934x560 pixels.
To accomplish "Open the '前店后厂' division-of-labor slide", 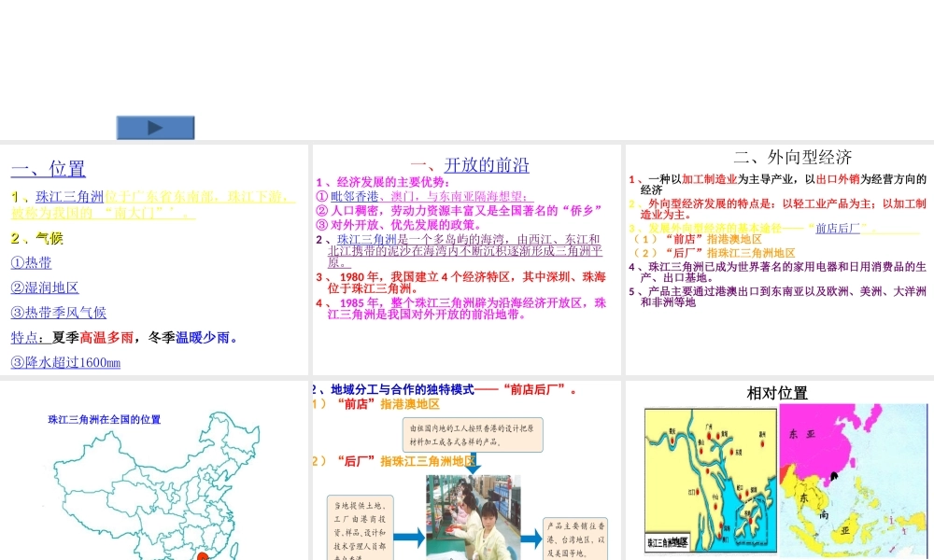I will click(x=466, y=470).
